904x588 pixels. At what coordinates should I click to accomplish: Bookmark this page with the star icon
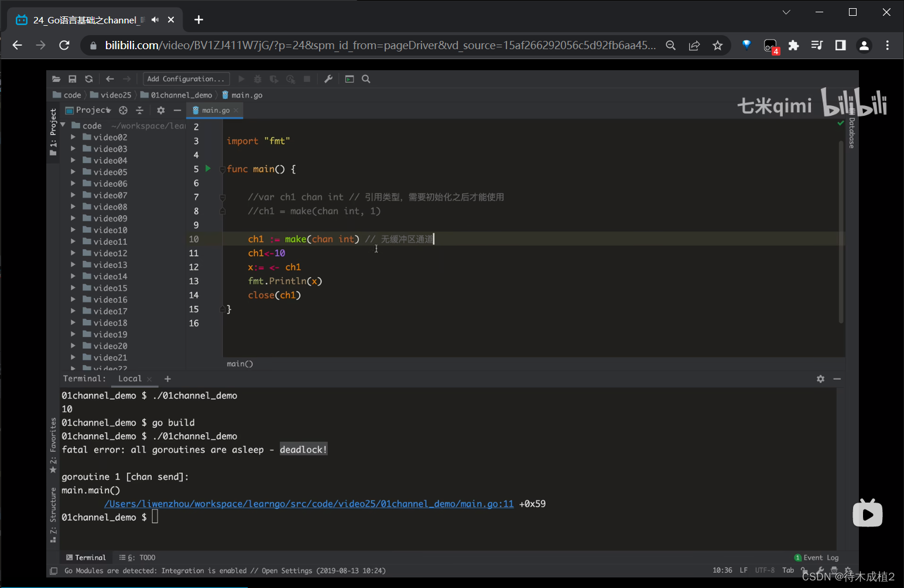pyautogui.click(x=717, y=45)
